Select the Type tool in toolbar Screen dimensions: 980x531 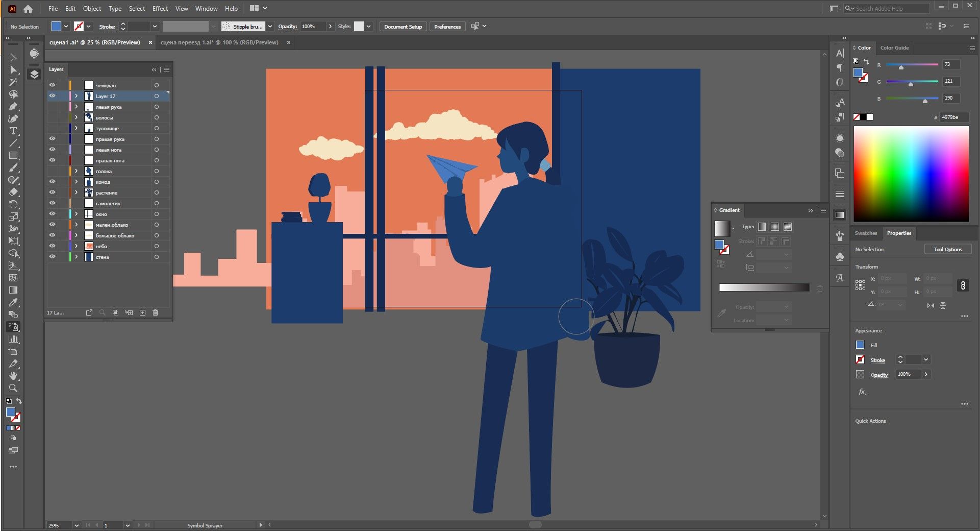coord(13,131)
